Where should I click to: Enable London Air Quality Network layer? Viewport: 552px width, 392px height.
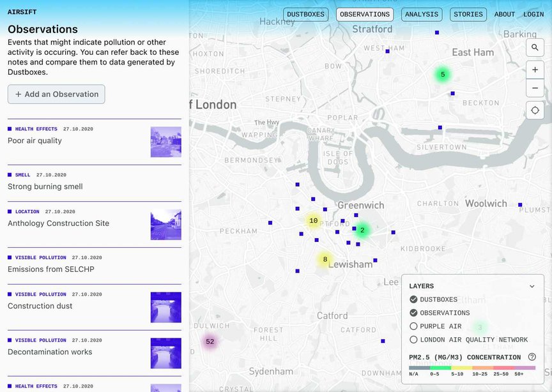point(413,340)
